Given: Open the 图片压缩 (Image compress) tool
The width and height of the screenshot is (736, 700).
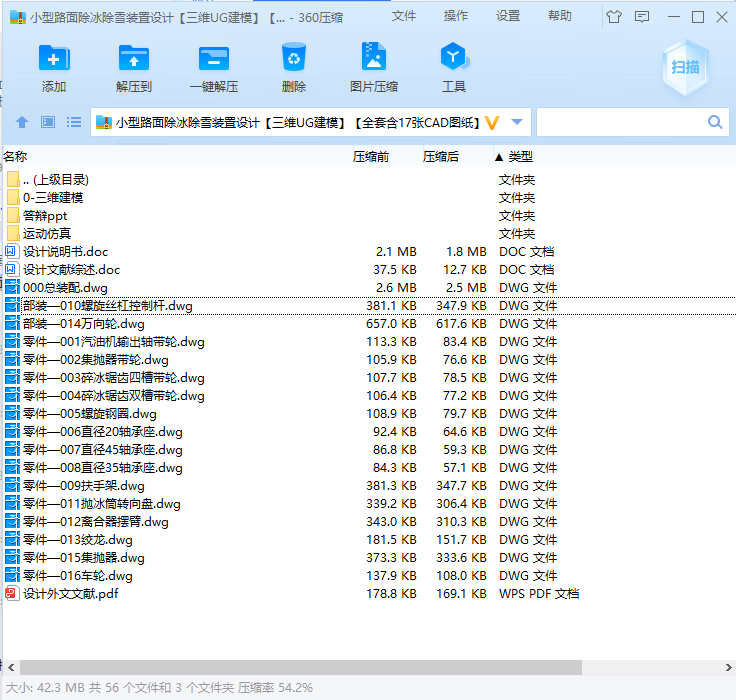Looking at the screenshot, I should (374, 56).
